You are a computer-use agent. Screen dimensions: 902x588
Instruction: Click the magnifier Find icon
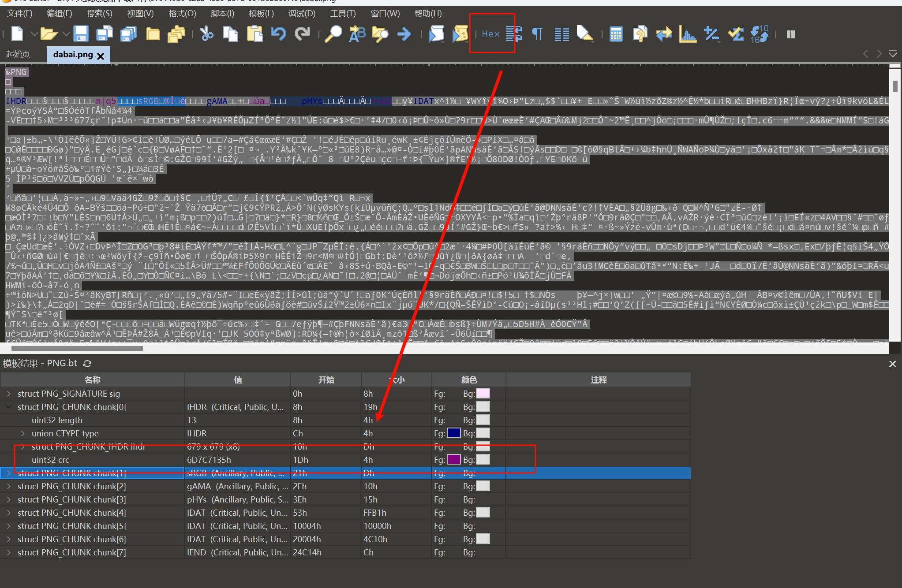pos(333,34)
